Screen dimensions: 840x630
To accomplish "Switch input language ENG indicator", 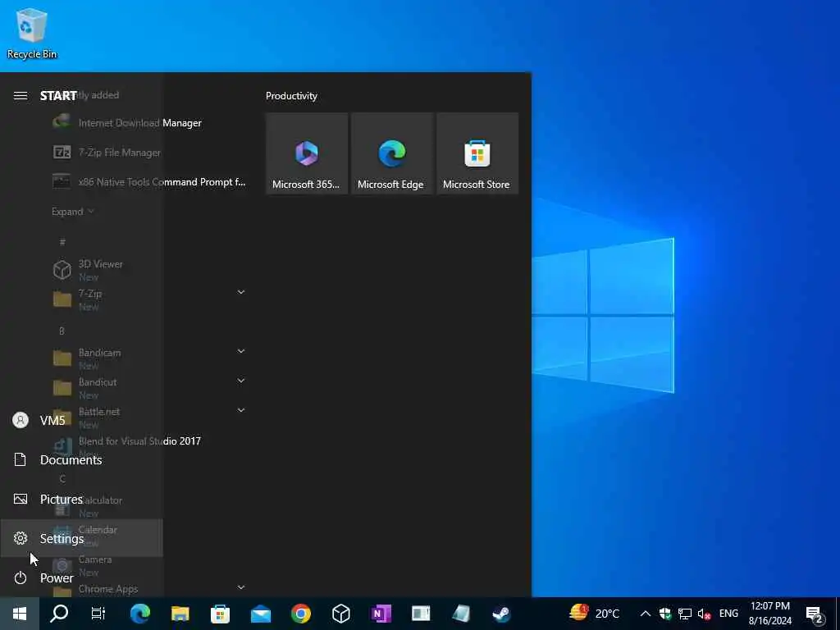I will [x=728, y=614].
